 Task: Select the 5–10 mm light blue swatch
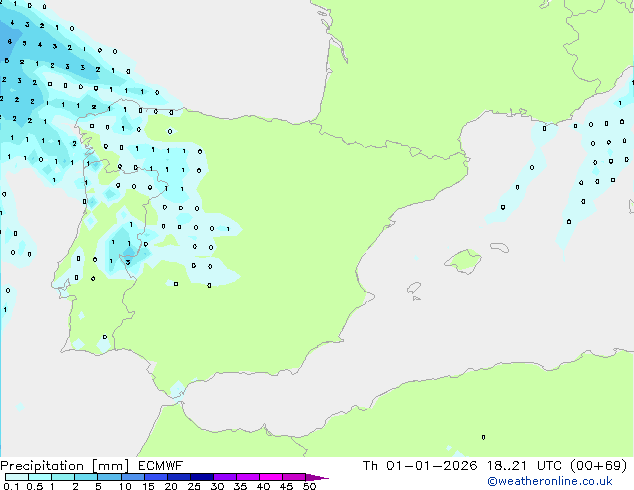coord(109,477)
